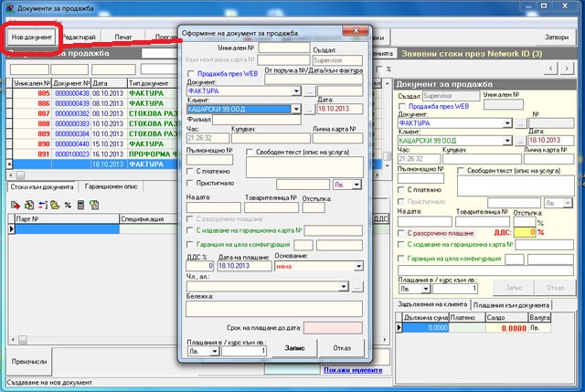This screenshot has height=392, width=585.
Task: Select the row 891 ПРОФОРМА document
Action: pos(194,154)
